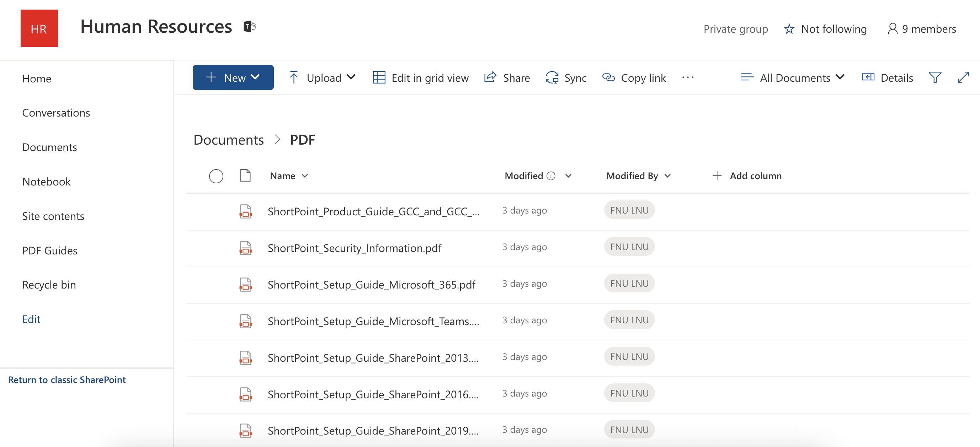This screenshot has height=447, width=980.
Task: Click the Microsoft Teams icon beside site title
Action: 250,27
